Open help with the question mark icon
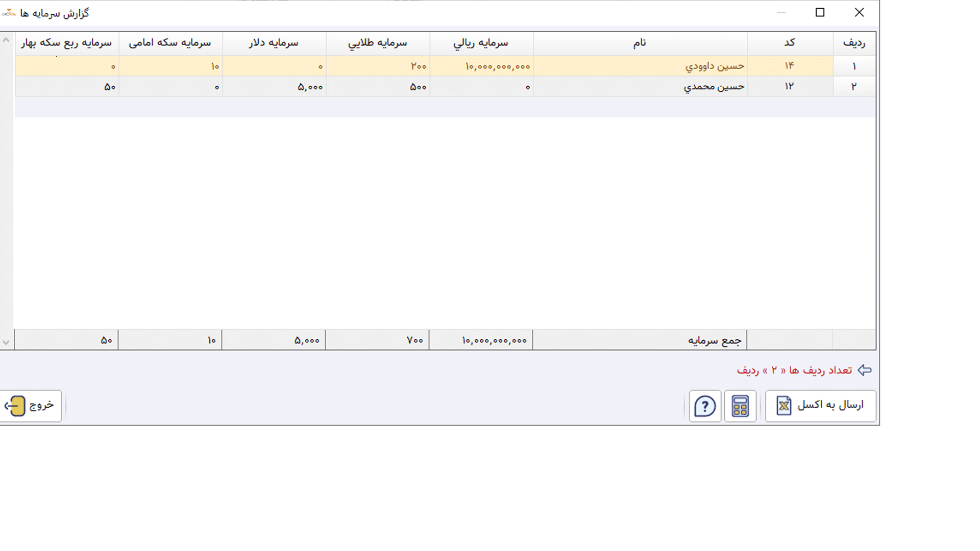This screenshot has height=551, width=980. coord(705,406)
